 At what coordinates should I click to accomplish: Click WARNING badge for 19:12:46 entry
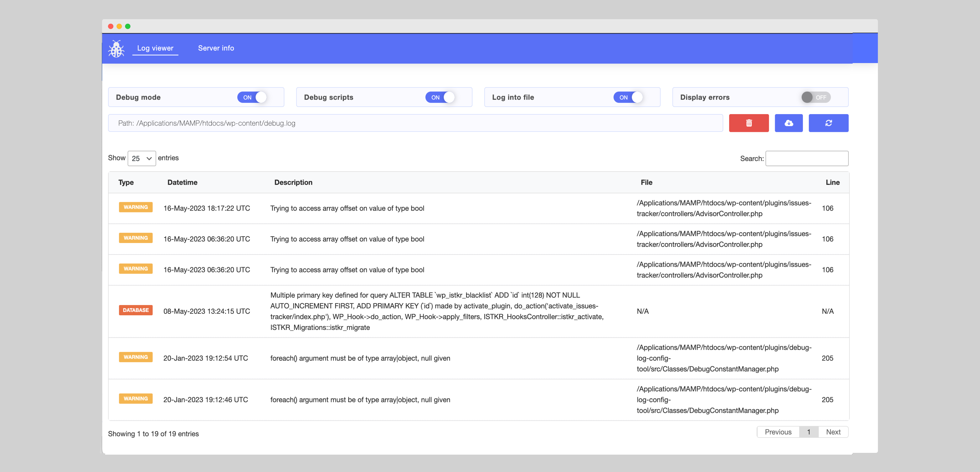pos(136,398)
